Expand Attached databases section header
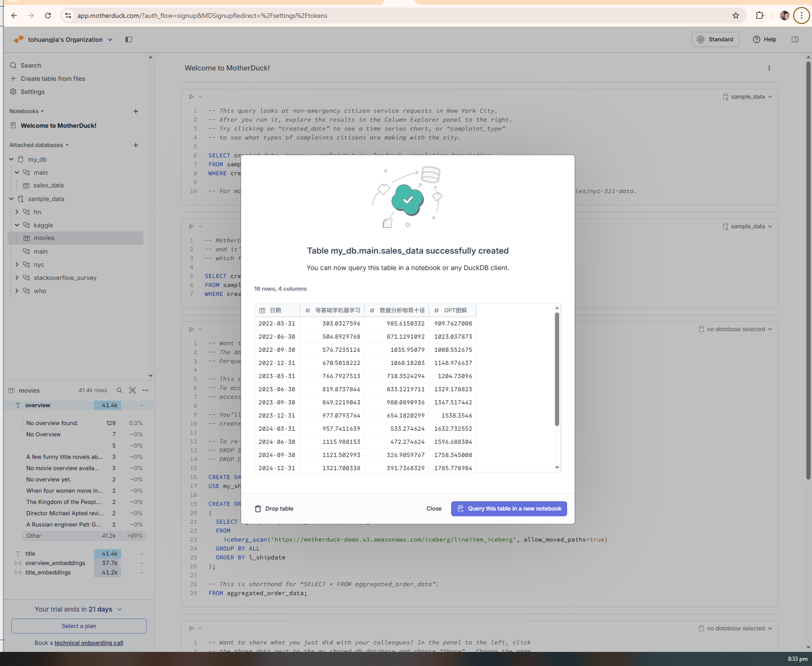This screenshot has height=666, width=812. [39, 145]
